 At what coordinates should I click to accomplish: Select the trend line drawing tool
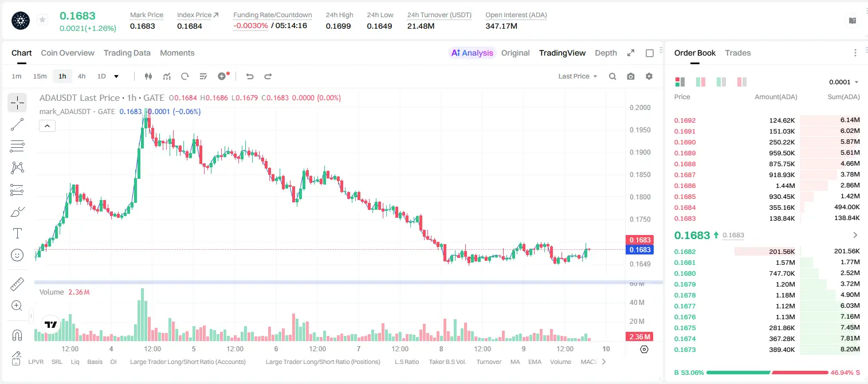point(17,124)
